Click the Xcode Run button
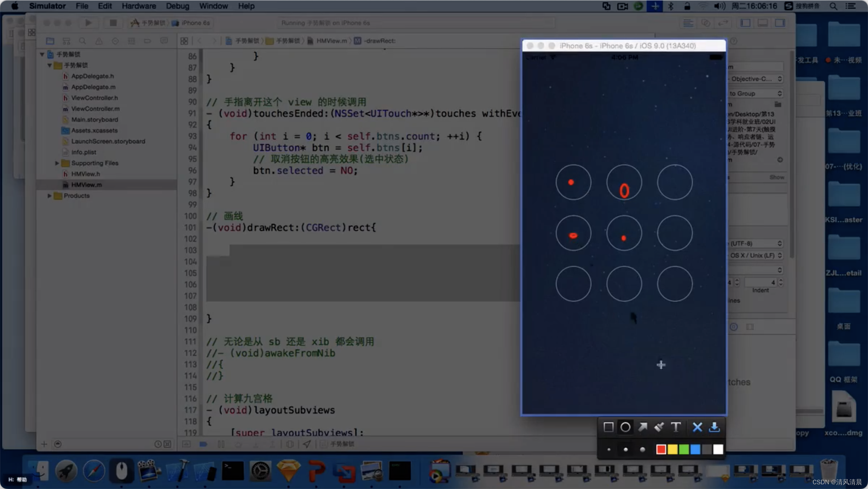Image resolution: width=868 pixels, height=489 pixels. [x=88, y=23]
